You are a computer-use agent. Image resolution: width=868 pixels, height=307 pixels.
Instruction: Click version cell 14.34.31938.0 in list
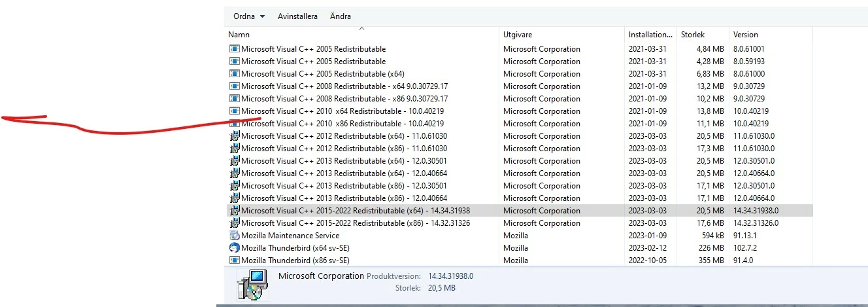pos(756,211)
